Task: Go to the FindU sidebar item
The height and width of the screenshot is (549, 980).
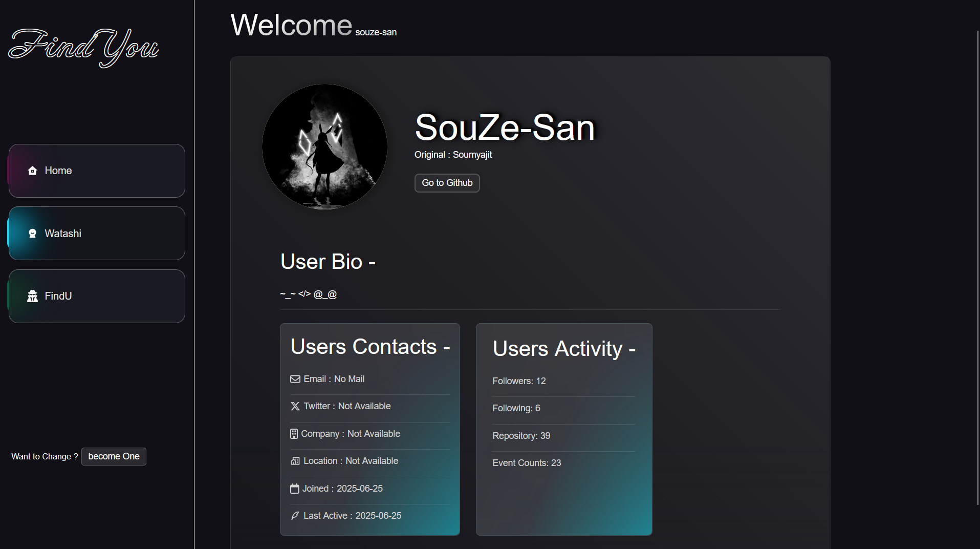Action: click(x=97, y=296)
